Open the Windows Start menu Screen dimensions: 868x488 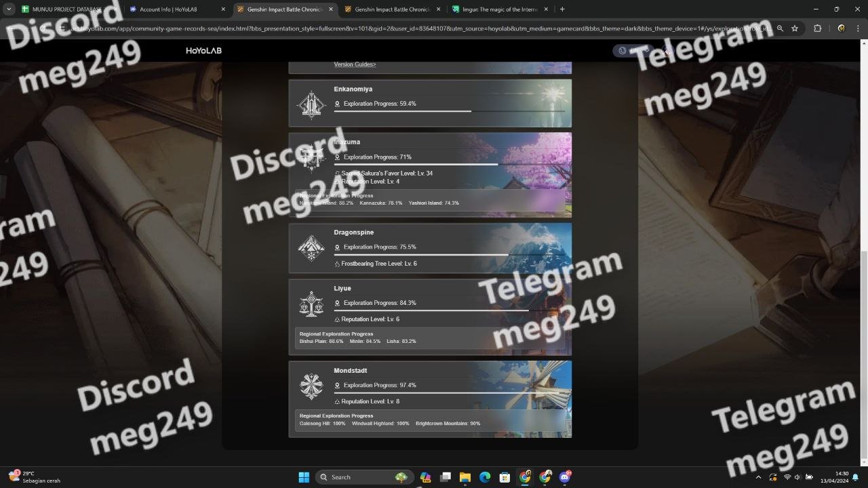pos(304,477)
